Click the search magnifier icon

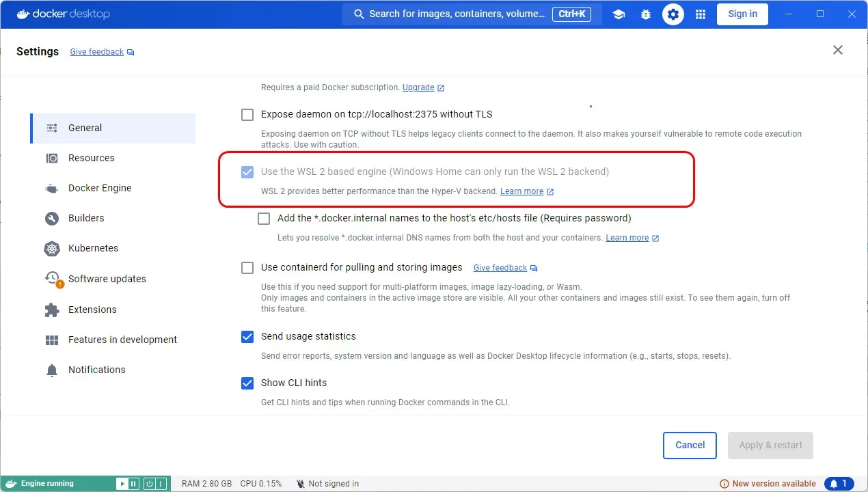pyautogui.click(x=359, y=14)
